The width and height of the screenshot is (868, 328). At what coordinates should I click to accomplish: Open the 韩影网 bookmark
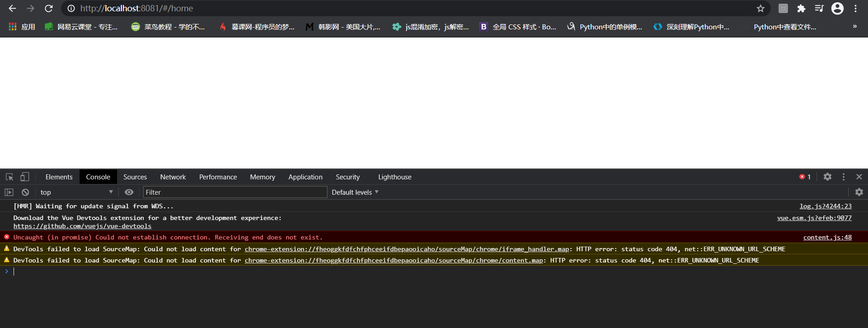(343, 27)
